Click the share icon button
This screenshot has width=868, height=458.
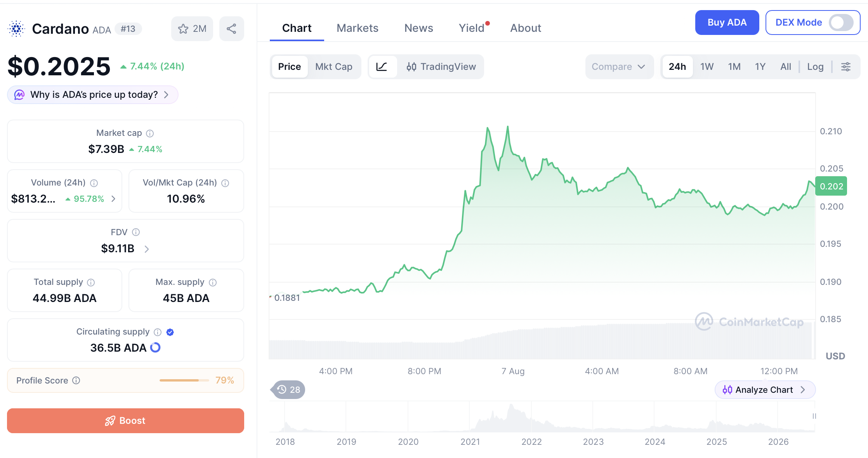pyautogui.click(x=231, y=29)
